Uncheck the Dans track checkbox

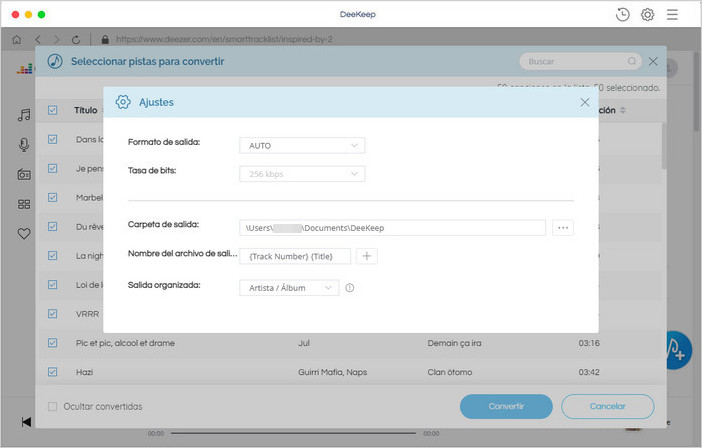(x=52, y=139)
